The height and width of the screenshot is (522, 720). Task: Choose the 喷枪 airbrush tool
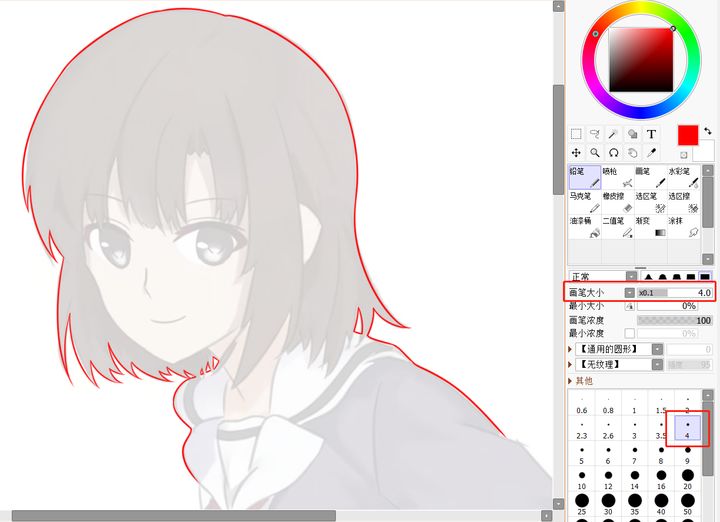(x=618, y=177)
